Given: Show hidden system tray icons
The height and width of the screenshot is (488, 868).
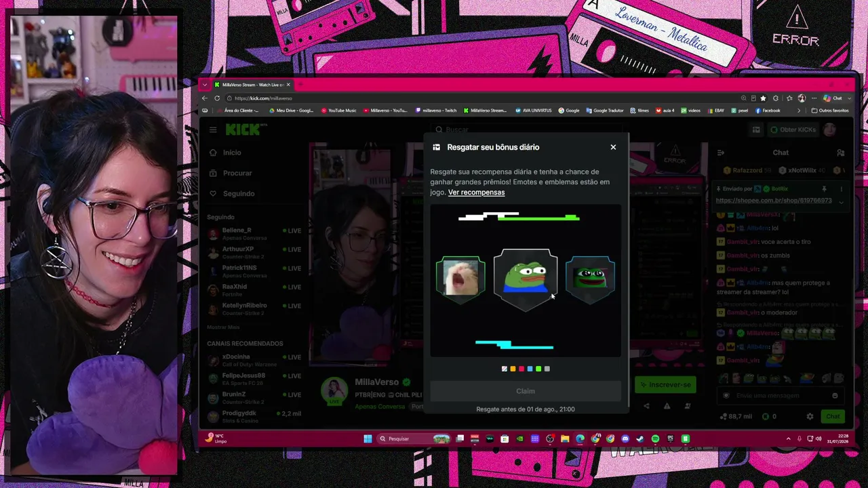Looking at the screenshot, I should coord(788,439).
